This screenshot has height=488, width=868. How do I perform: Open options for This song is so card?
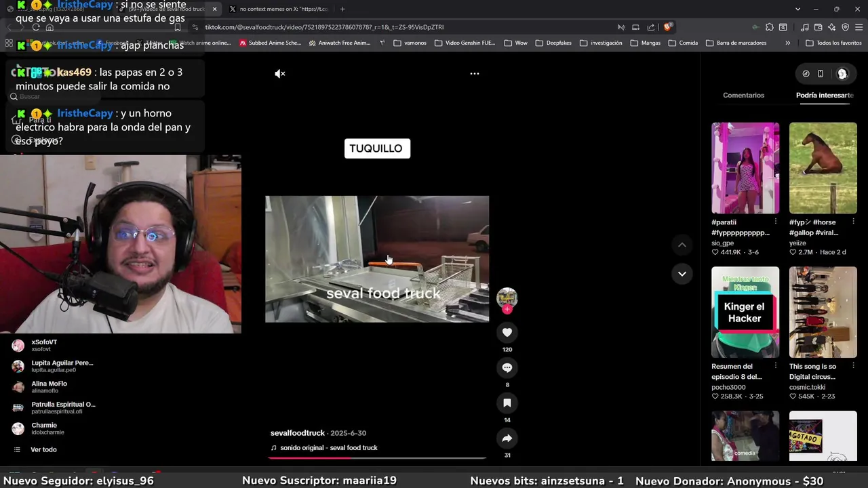(853, 366)
